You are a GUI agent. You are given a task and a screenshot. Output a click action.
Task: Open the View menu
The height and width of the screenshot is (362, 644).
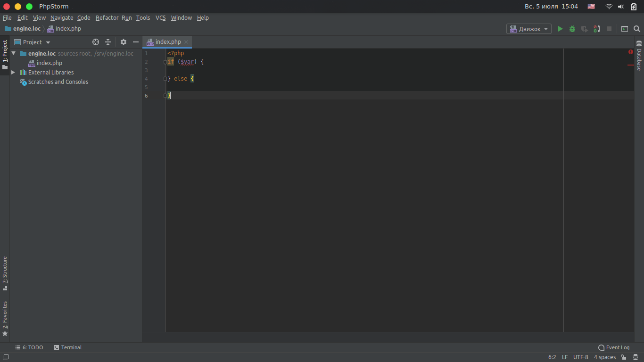[x=39, y=17]
